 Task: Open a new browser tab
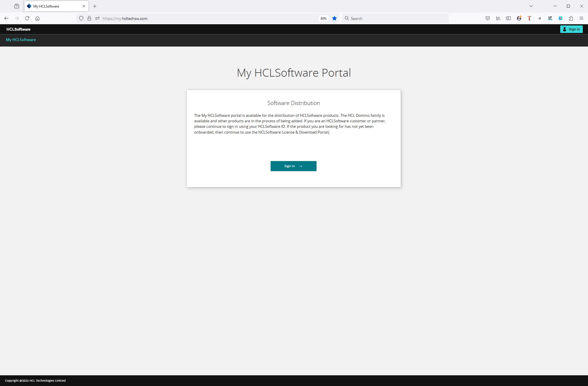95,6
